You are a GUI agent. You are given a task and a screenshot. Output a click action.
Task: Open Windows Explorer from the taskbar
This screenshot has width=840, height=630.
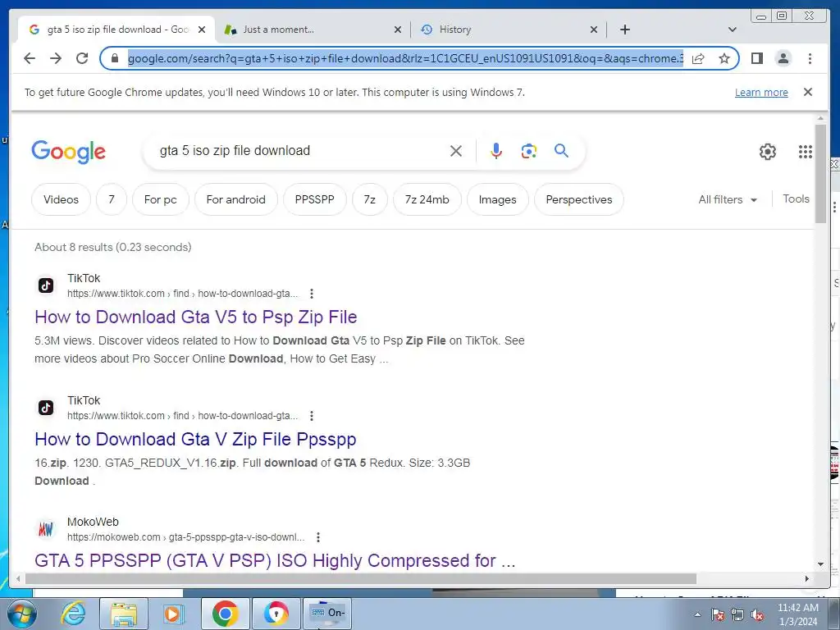124,614
